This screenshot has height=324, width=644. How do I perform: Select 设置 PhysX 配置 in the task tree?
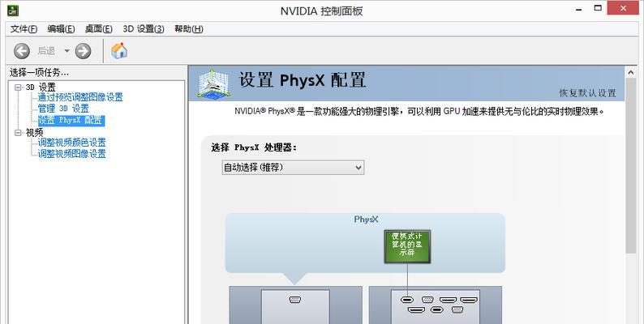71,121
